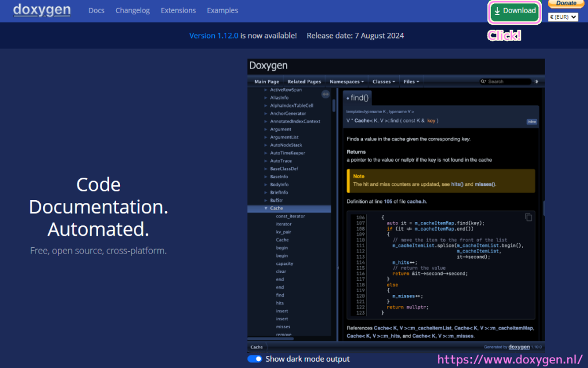Click the Search input field
This screenshot has height=368, width=588.
pyautogui.click(x=508, y=82)
